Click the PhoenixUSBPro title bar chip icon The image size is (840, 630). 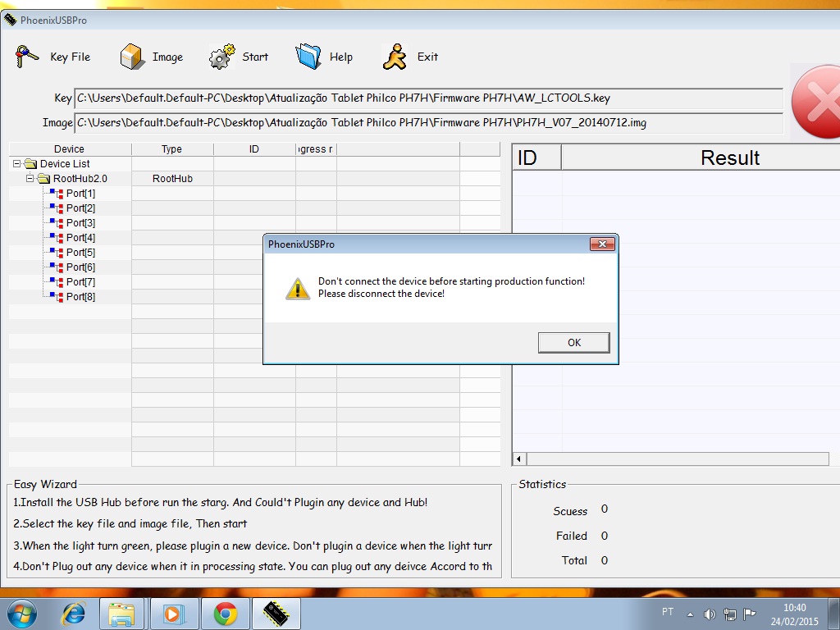10,20
